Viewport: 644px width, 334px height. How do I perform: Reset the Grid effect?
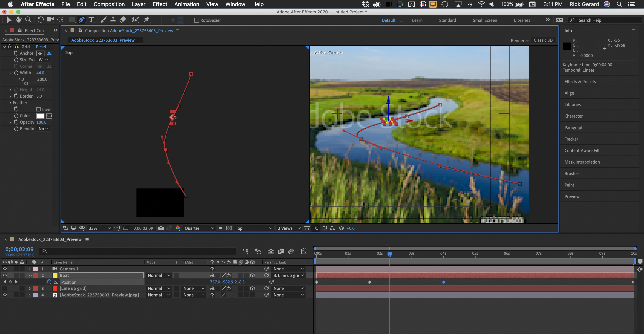tap(41, 47)
